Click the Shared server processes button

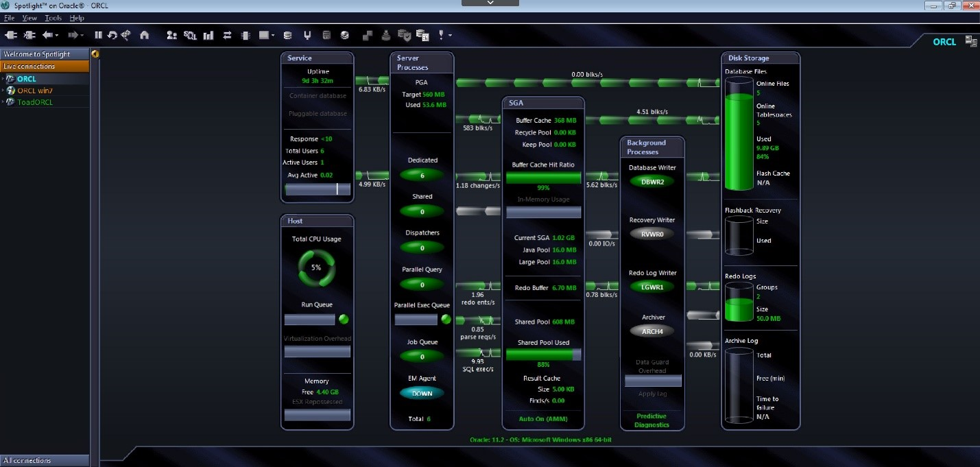point(422,211)
